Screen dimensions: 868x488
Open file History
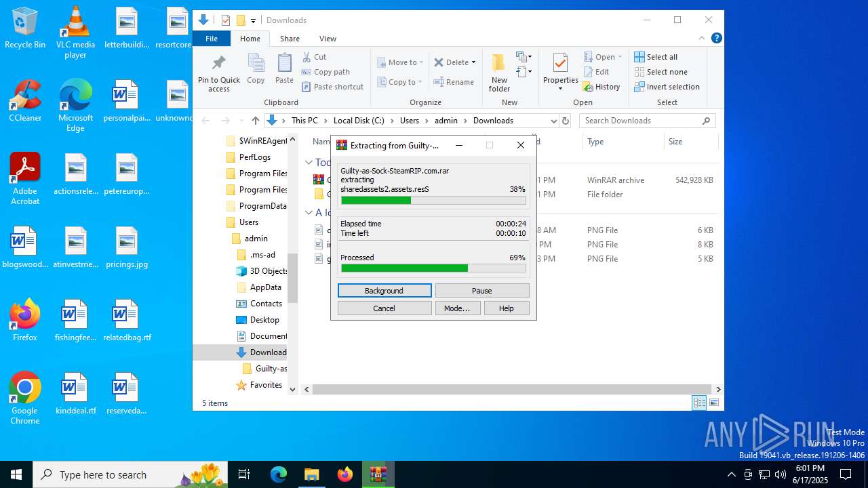click(601, 87)
